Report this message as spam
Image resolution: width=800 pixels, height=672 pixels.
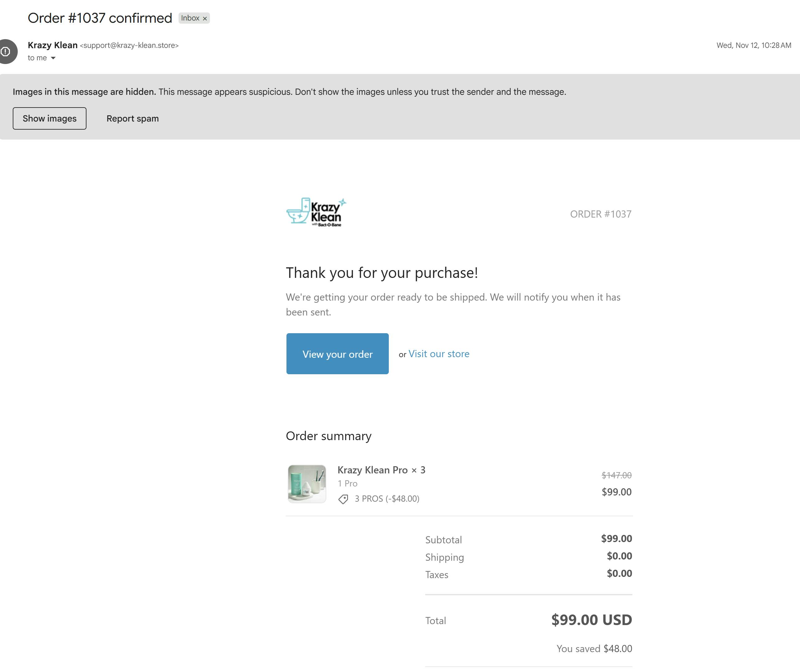[x=132, y=118]
